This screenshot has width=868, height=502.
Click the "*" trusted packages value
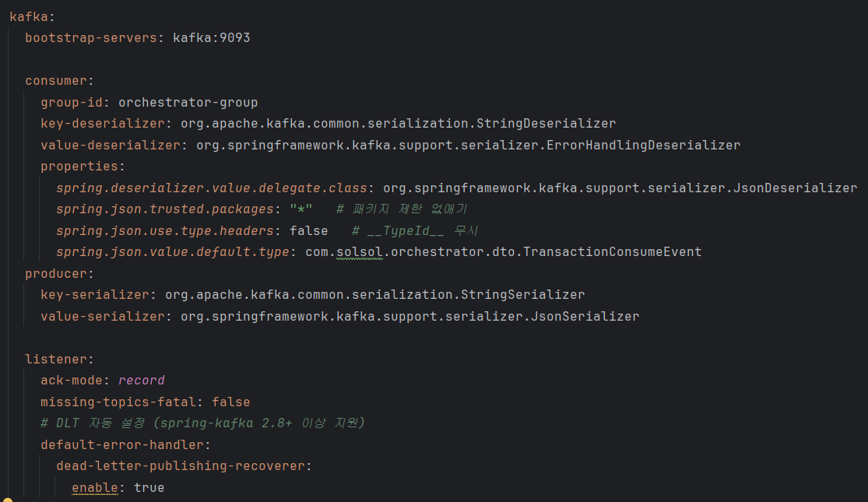(x=300, y=209)
